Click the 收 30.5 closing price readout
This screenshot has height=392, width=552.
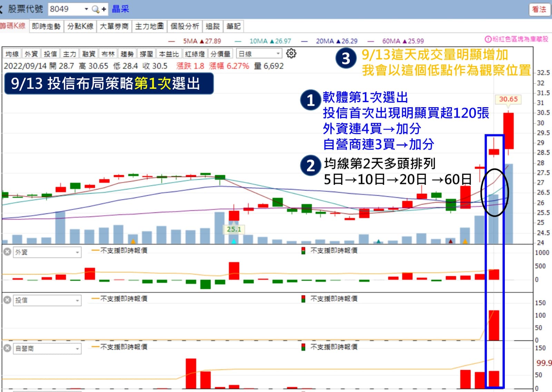[155, 66]
